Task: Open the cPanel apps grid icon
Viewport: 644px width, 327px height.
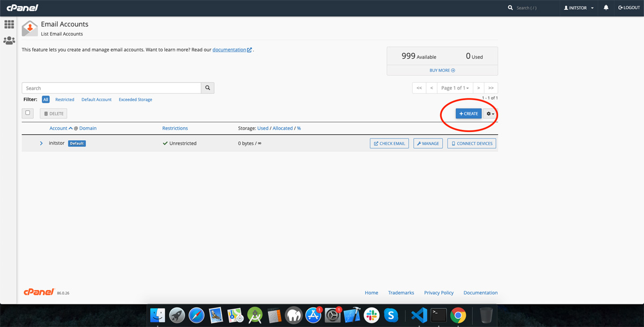Action: [9, 24]
